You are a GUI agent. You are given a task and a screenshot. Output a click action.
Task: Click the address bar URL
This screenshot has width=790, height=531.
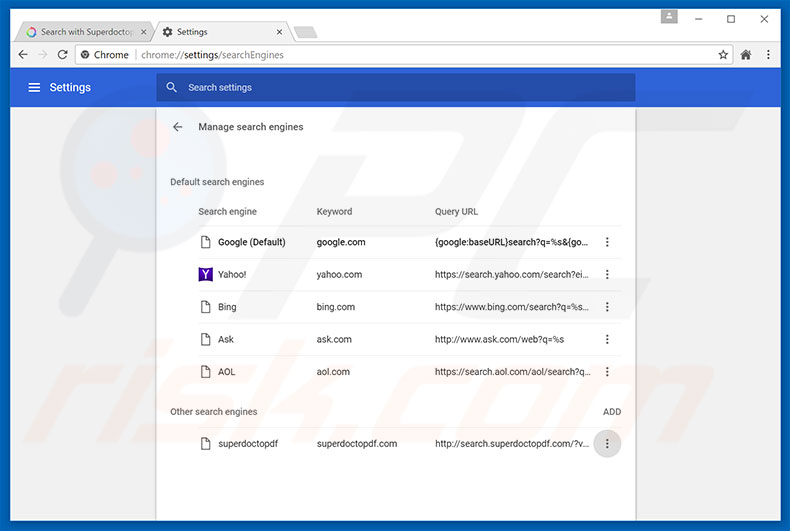(212, 55)
